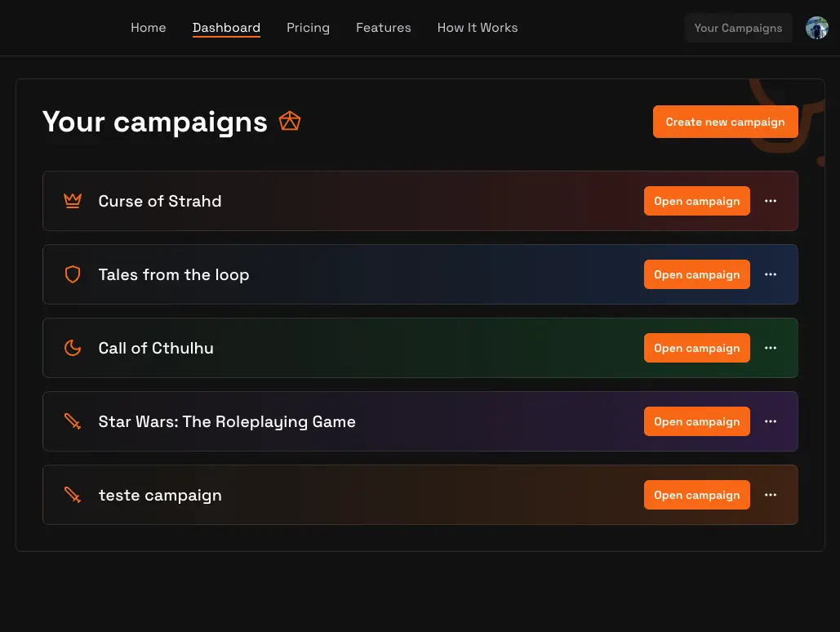Click the crown icon beside Curse of Strahd
Screen dimensions: 840x632
pos(73,201)
